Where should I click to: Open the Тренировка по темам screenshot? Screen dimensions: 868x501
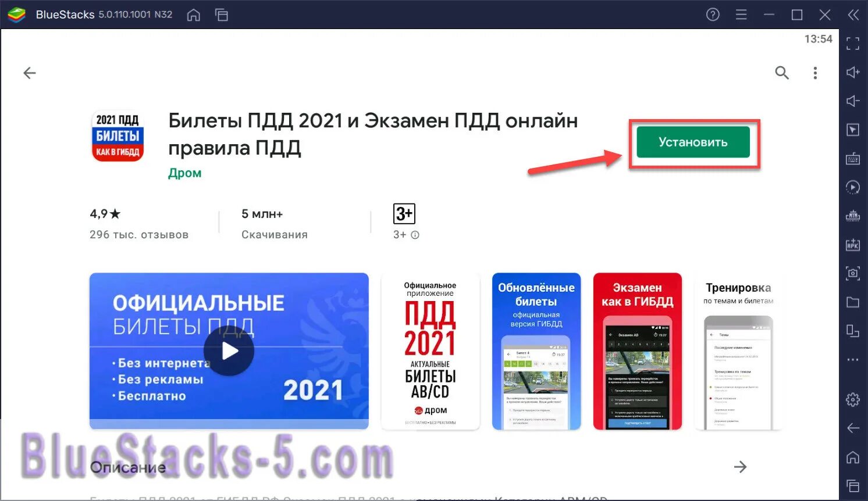[x=738, y=352]
